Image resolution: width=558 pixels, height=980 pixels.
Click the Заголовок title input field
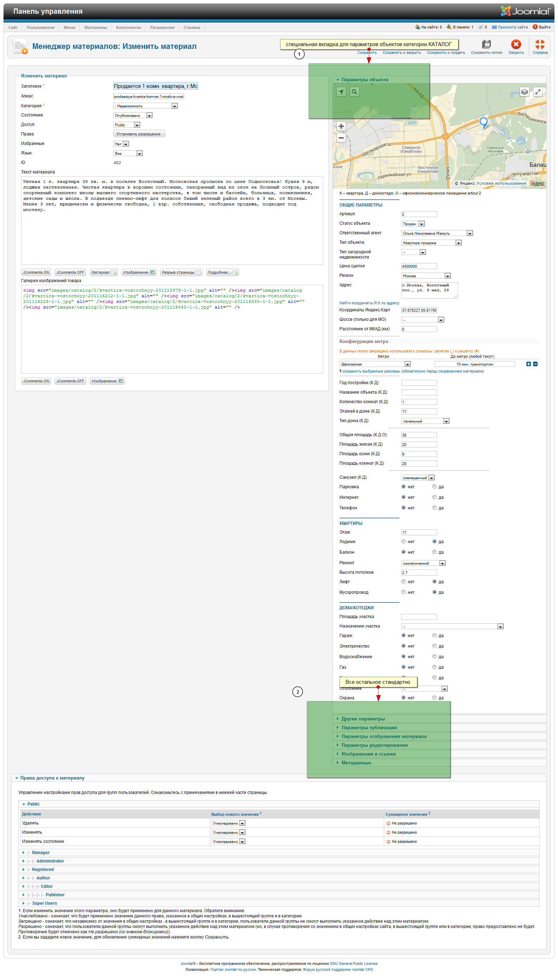pyautogui.click(x=156, y=86)
